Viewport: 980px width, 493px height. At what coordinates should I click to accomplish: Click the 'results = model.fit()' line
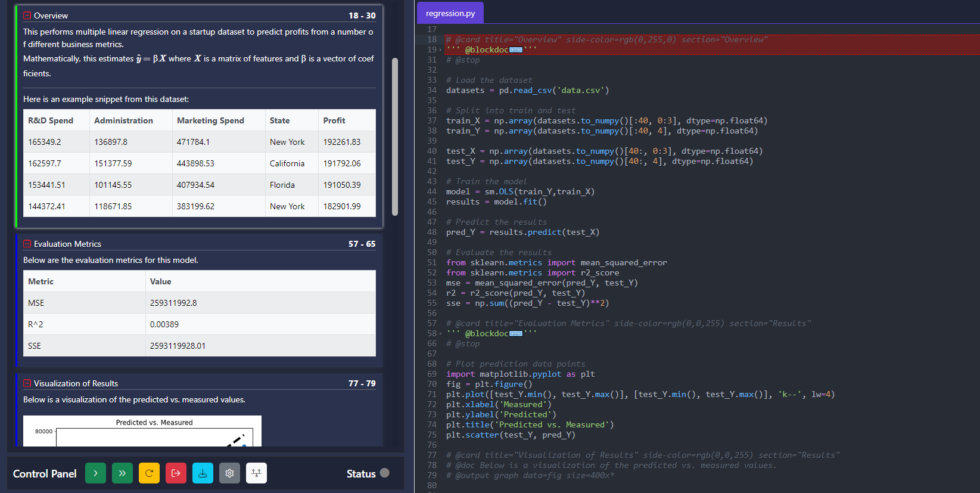coord(496,202)
